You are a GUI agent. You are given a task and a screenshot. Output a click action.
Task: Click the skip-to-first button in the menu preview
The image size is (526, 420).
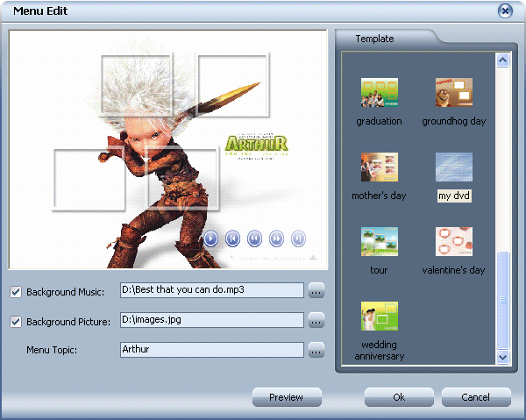(x=232, y=238)
